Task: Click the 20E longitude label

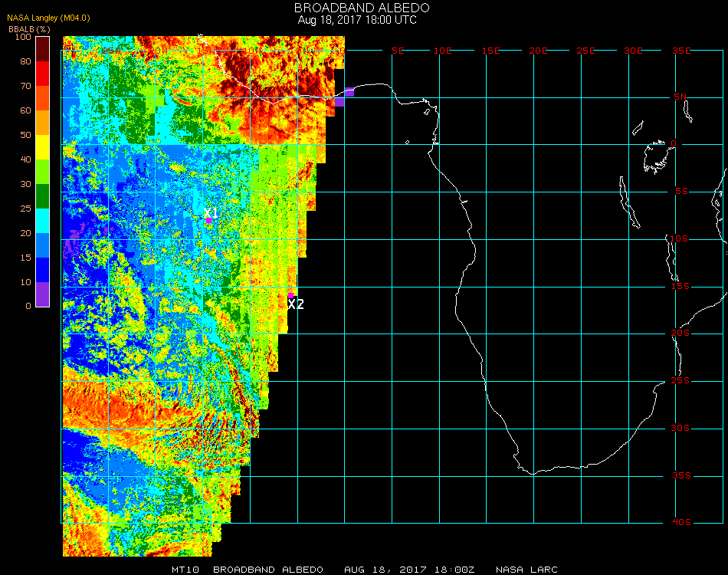Action: [x=539, y=51]
